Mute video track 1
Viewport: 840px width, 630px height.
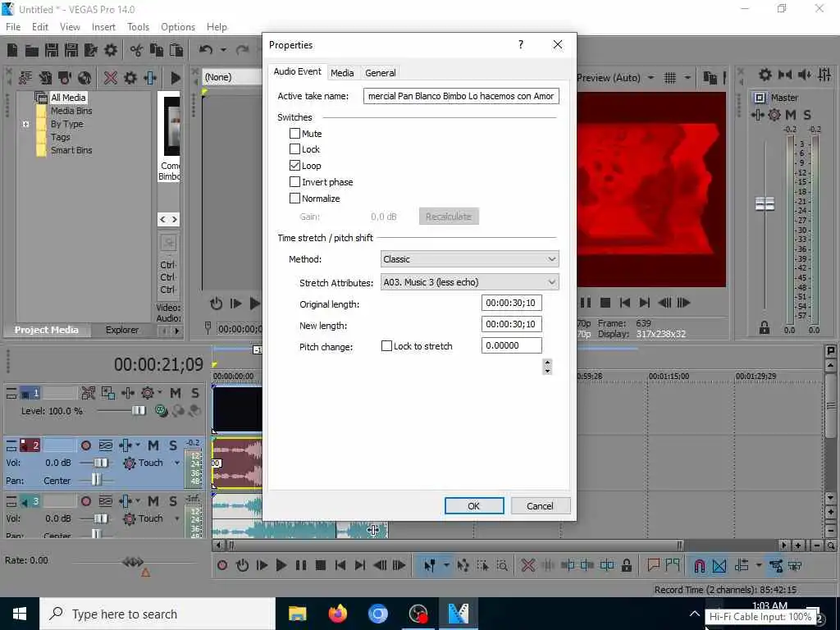(x=176, y=393)
